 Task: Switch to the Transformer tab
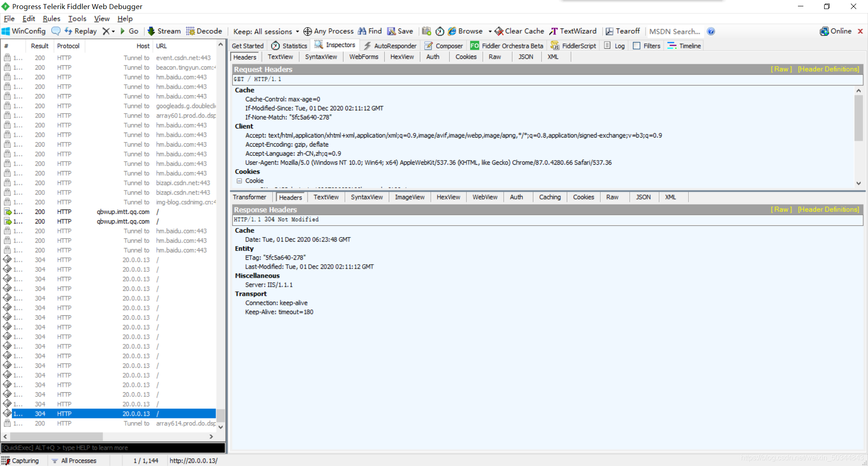click(250, 197)
